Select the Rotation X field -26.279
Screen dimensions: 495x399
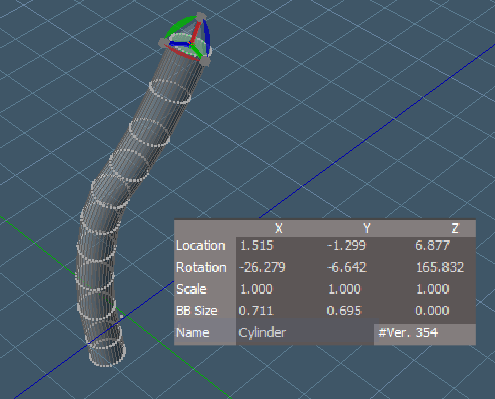(262, 267)
